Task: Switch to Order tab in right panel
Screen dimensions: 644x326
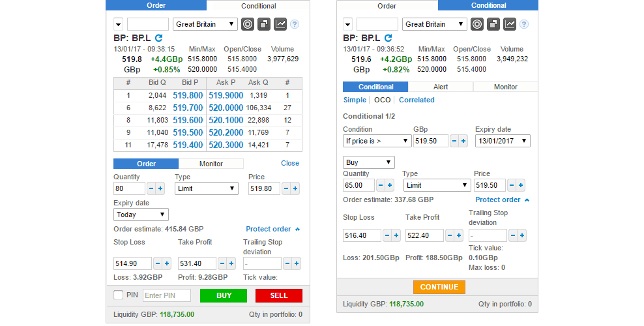Action: (x=387, y=6)
